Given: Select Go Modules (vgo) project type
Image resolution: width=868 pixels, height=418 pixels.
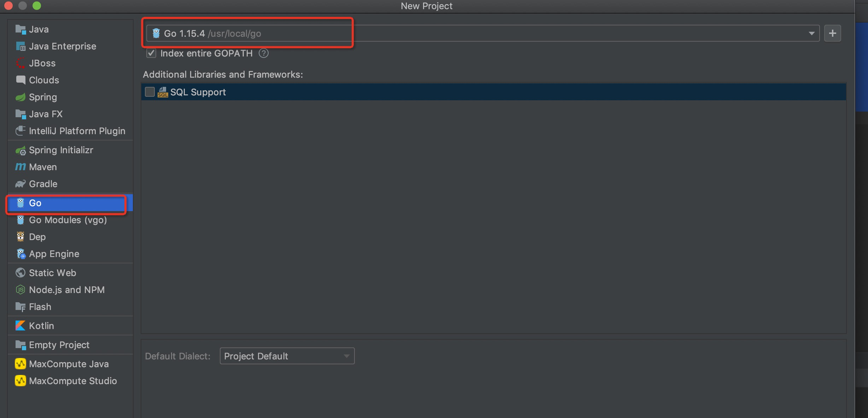Looking at the screenshot, I should click(68, 220).
